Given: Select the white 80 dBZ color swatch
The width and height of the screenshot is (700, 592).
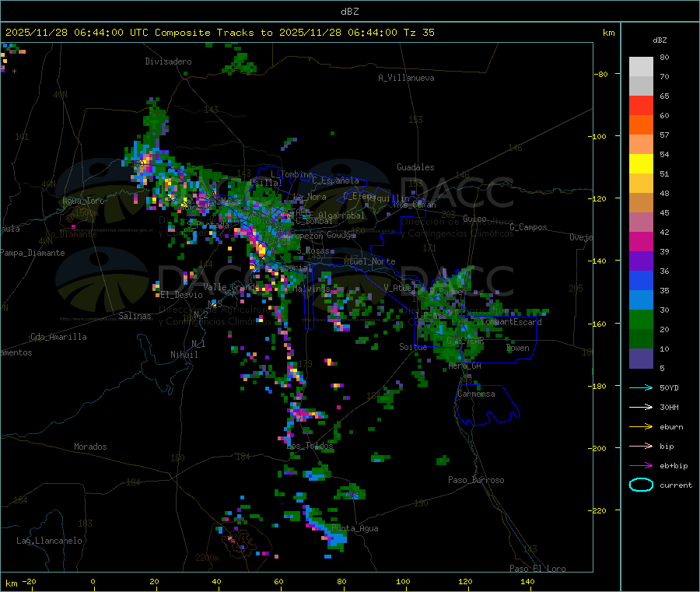Looking at the screenshot, I should (641, 67).
